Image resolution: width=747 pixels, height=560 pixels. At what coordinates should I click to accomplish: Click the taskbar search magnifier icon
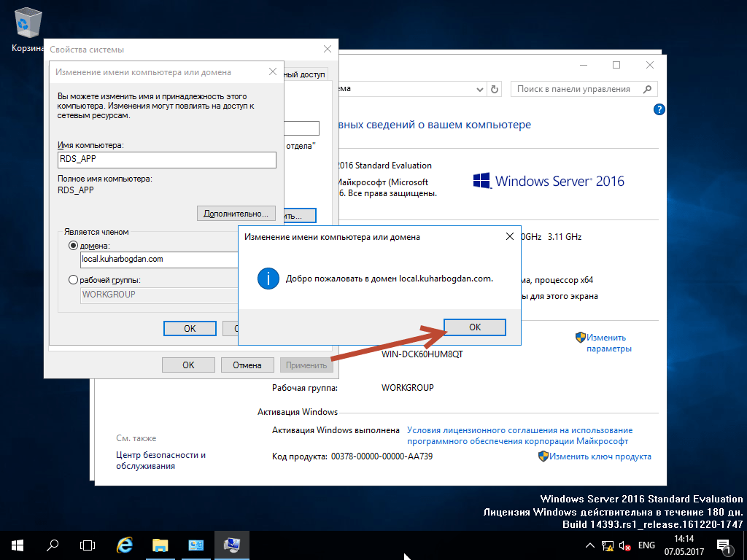pyautogui.click(x=53, y=545)
